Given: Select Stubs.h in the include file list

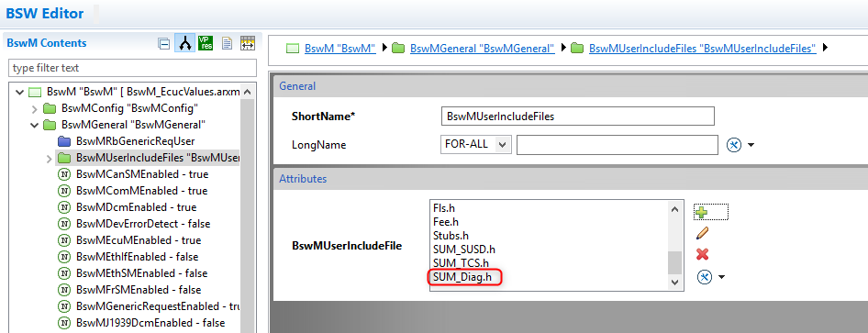Looking at the screenshot, I should coord(451,235).
